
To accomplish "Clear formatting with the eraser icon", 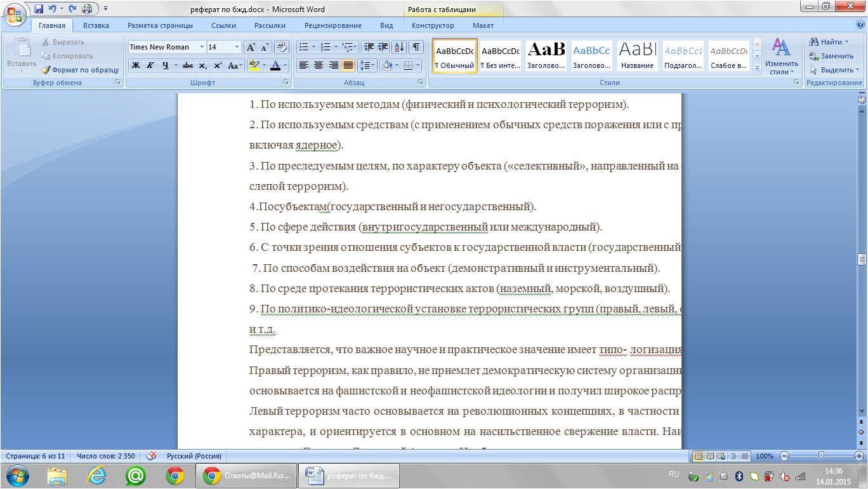I will [x=282, y=47].
